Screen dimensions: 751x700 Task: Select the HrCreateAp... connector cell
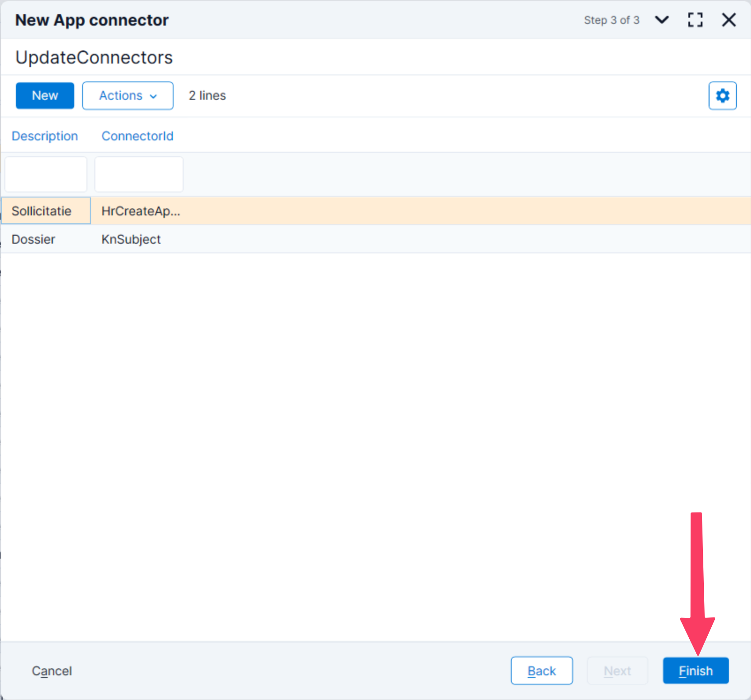click(x=141, y=211)
